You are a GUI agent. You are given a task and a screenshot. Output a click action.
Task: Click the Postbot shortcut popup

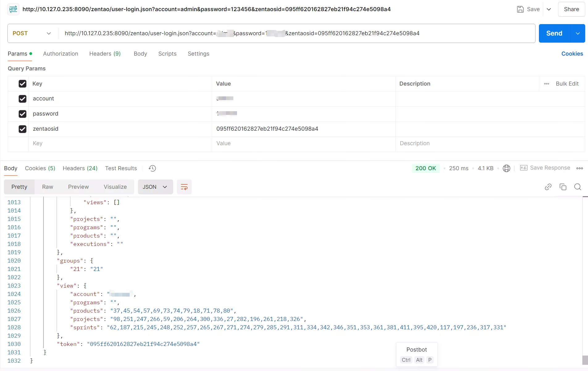coord(417,354)
